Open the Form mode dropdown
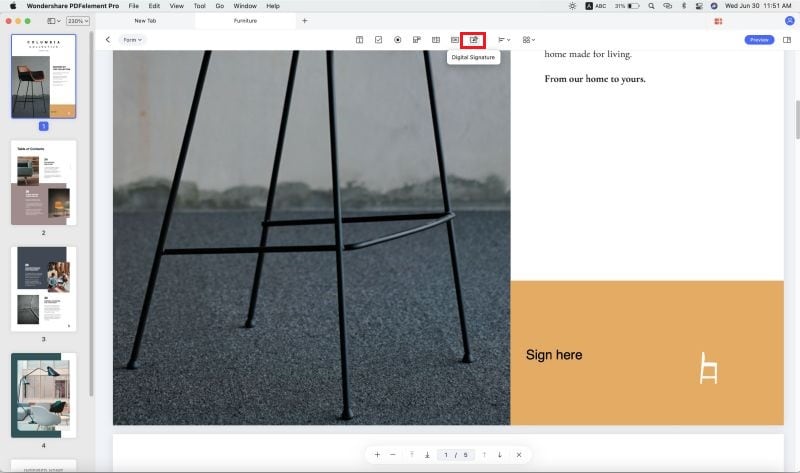The width and height of the screenshot is (800, 473). click(132, 40)
